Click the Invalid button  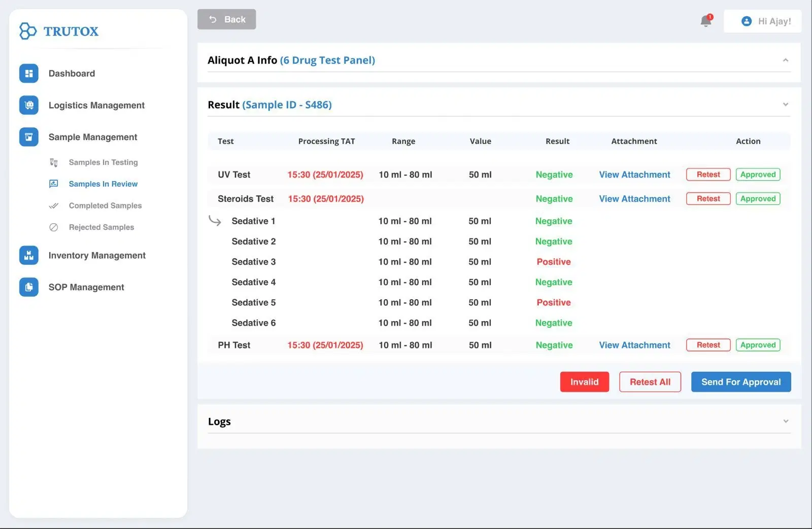584,382
